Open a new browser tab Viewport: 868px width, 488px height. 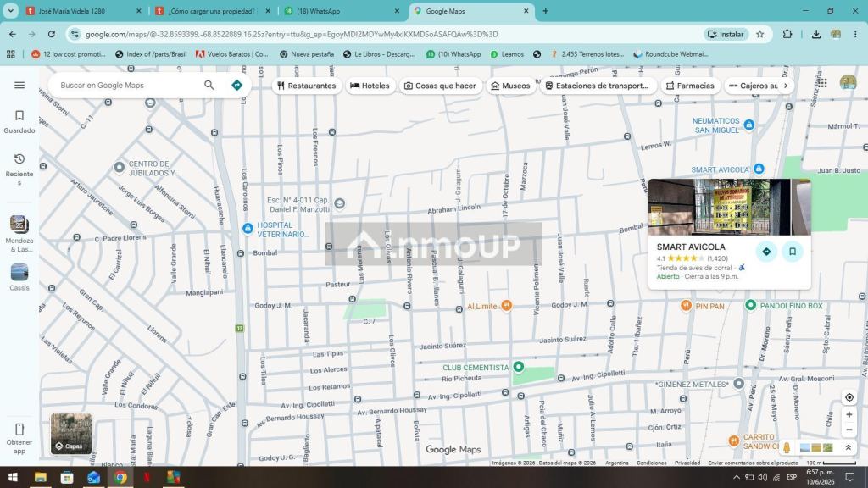point(545,11)
